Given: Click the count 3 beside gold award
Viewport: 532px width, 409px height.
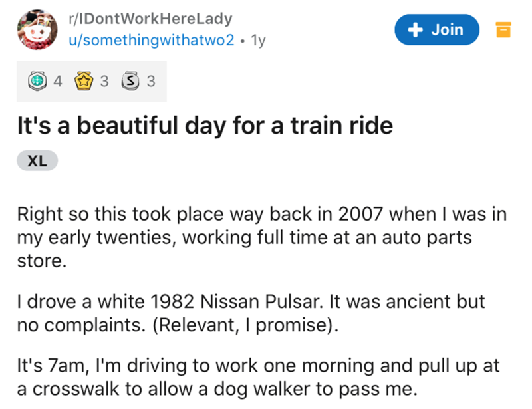Looking at the screenshot, I should 104,81.
